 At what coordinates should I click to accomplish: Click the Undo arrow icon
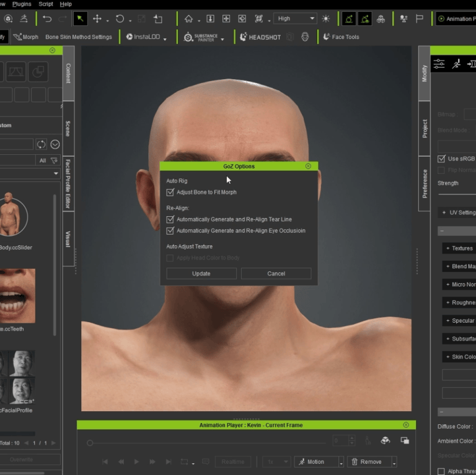click(47, 19)
